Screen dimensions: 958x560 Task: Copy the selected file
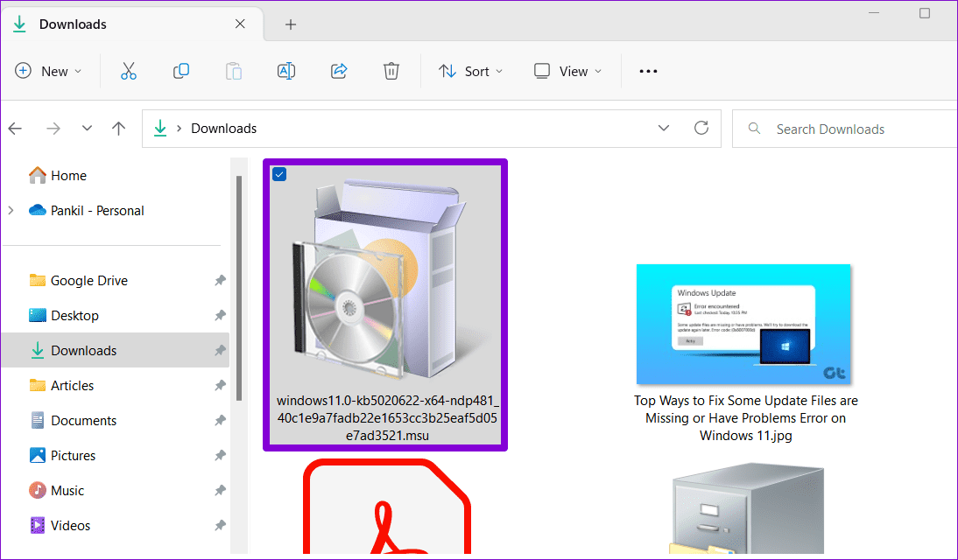point(181,71)
